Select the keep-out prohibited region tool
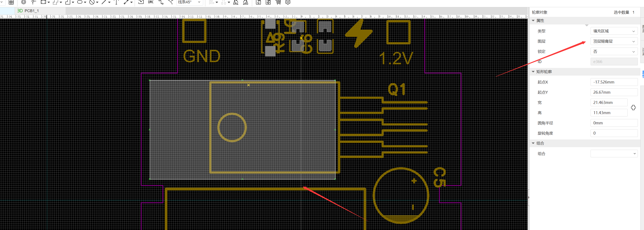The height and width of the screenshot is (230, 644). [92, 2]
